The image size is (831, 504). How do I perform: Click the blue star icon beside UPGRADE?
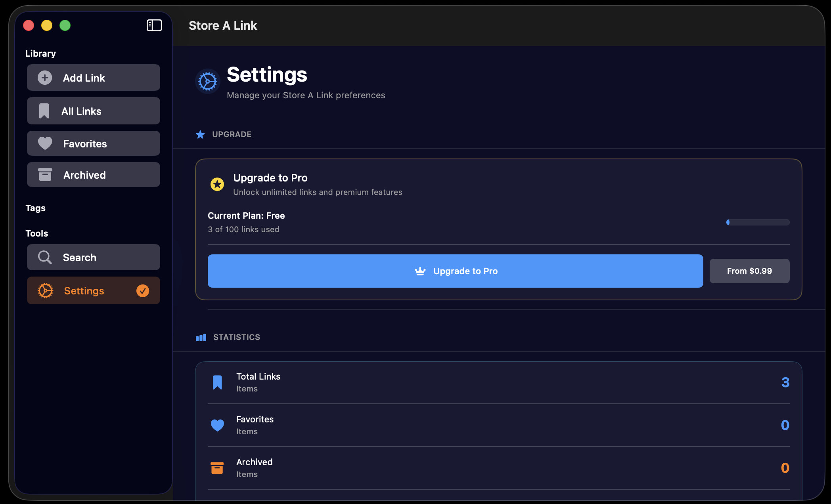point(200,135)
